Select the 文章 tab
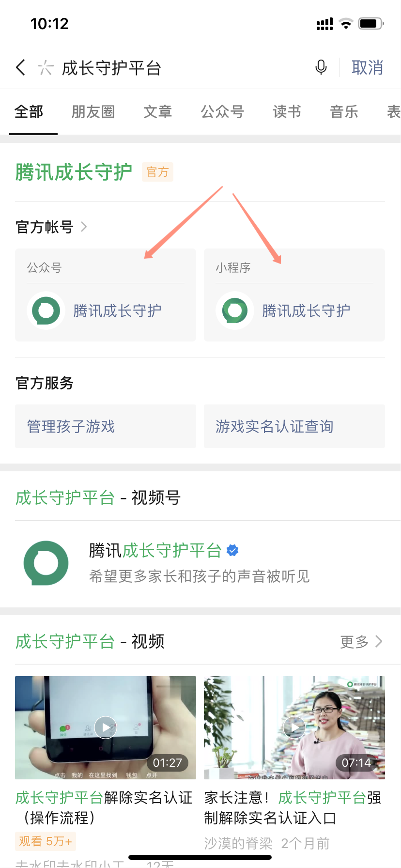This screenshot has height=868, width=401. pos(157,112)
